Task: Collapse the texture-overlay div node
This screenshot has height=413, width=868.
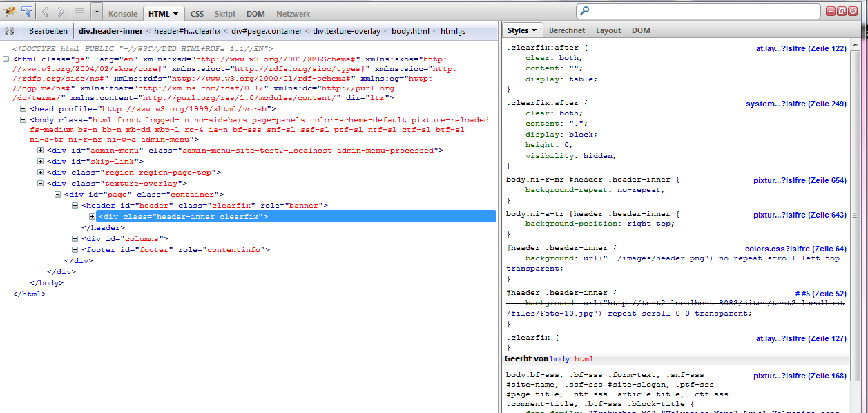Action: click(41, 184)
